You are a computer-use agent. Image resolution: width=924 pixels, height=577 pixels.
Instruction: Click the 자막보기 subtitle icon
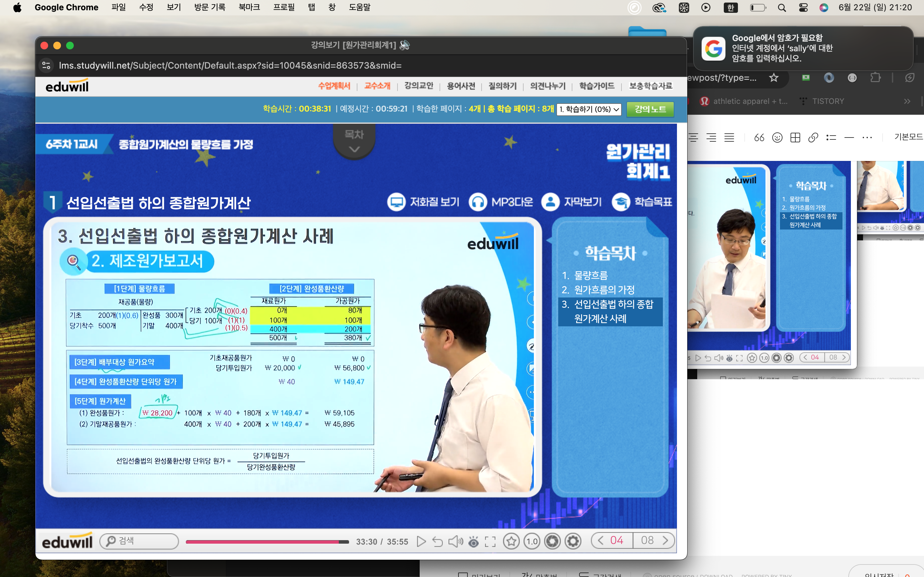coord(550,202)
